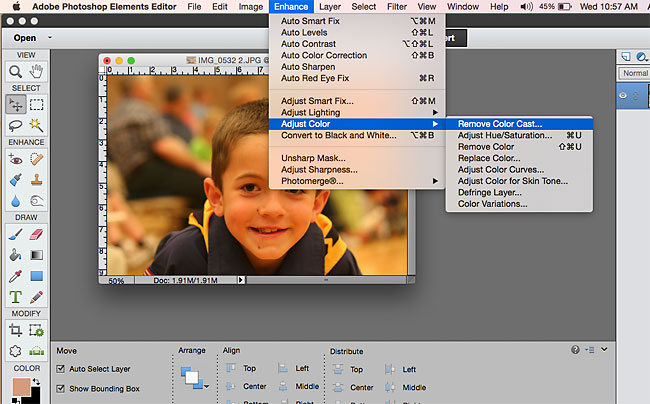Select the Lasso tool
Screen dimensions: 650x404
point(16,125)
